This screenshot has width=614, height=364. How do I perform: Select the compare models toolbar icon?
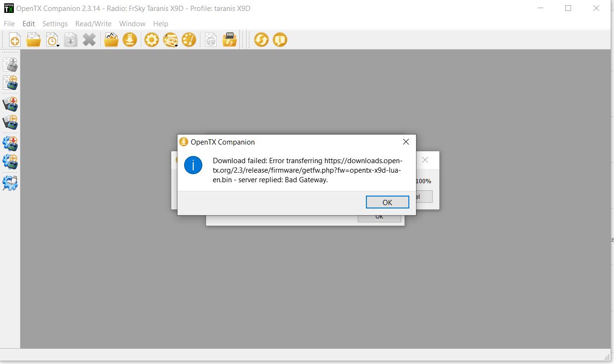click(x=210, y=40)
